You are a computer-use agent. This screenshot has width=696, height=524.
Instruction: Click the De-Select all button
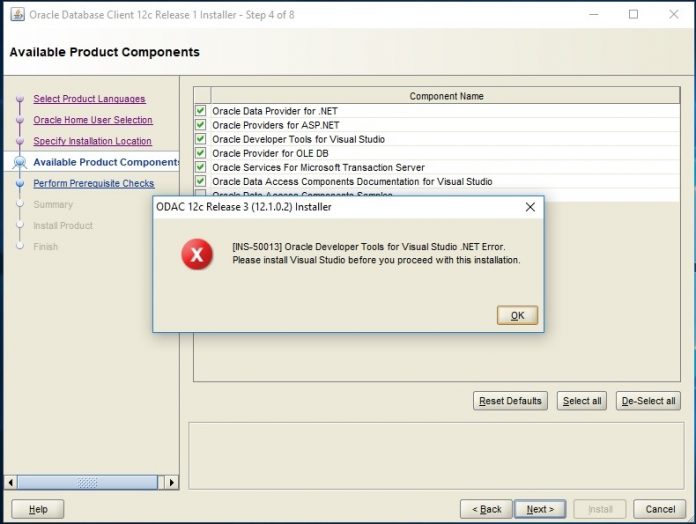coord(648,401)
